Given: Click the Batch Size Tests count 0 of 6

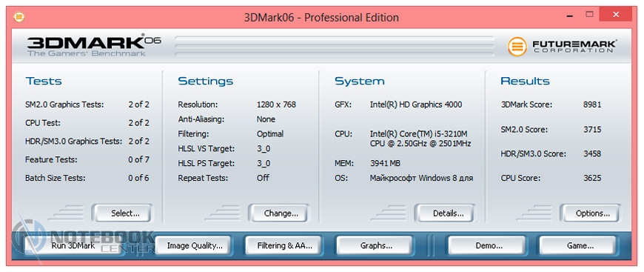Looking at the screenshot, I should tap(138, 178).
